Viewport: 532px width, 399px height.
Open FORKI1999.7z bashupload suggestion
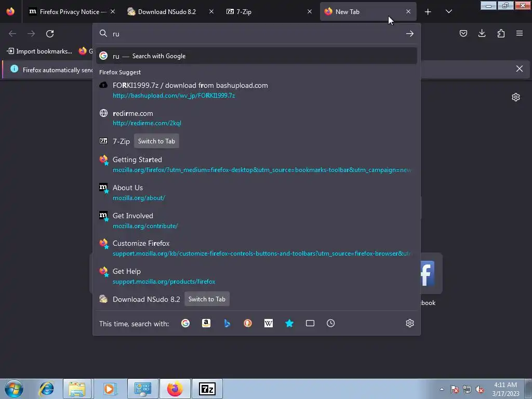(x=257, y=90)
